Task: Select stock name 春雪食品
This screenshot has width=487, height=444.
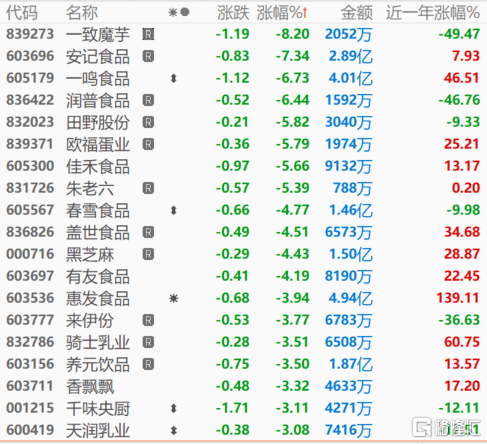Action: tap(98, 210)
